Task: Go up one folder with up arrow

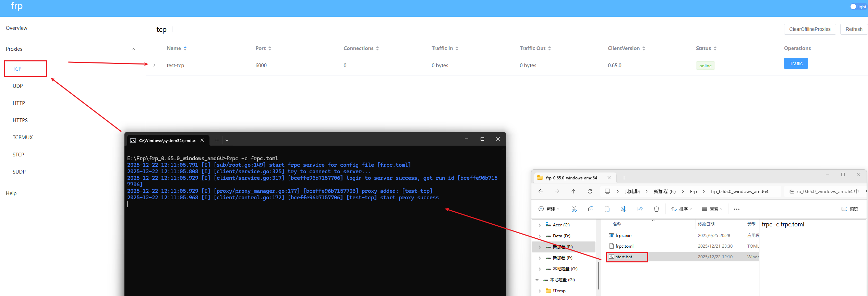Action: 573,191
